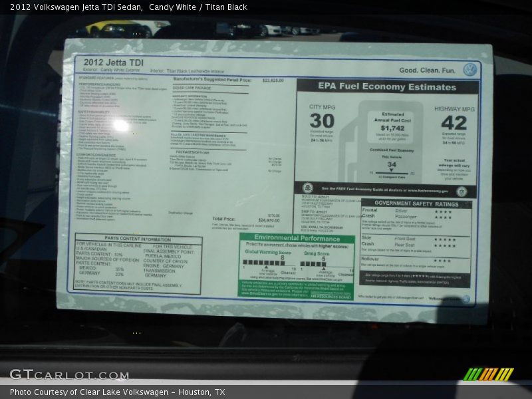
Task: Click the DOE seal at right of black bar
Action: pyautogui.click(x=462, y=191)
